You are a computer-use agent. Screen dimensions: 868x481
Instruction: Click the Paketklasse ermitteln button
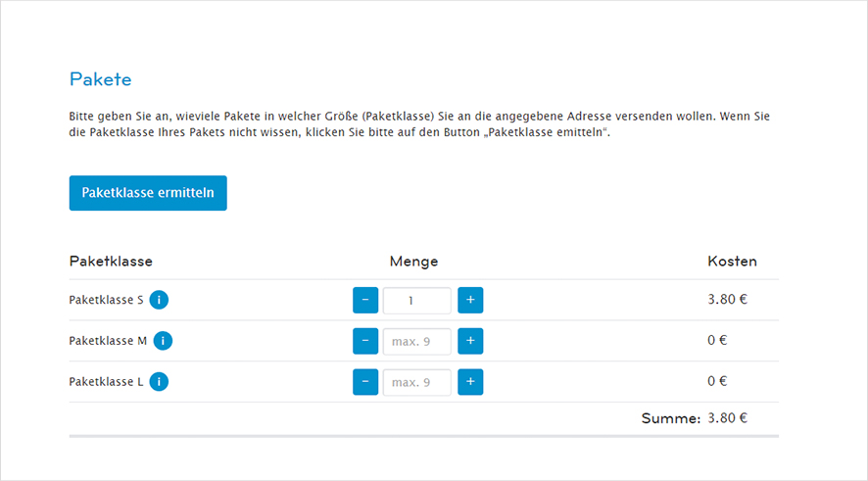[148, 193]
